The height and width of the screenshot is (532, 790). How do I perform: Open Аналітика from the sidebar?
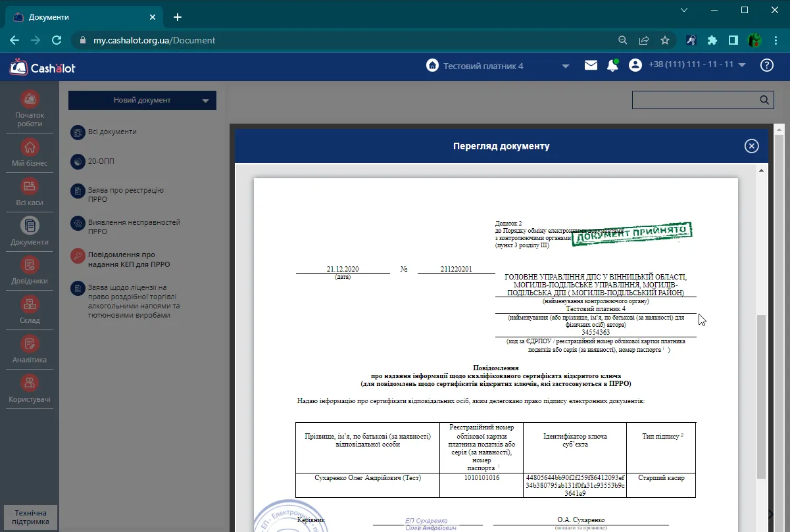tap(29, 349)
